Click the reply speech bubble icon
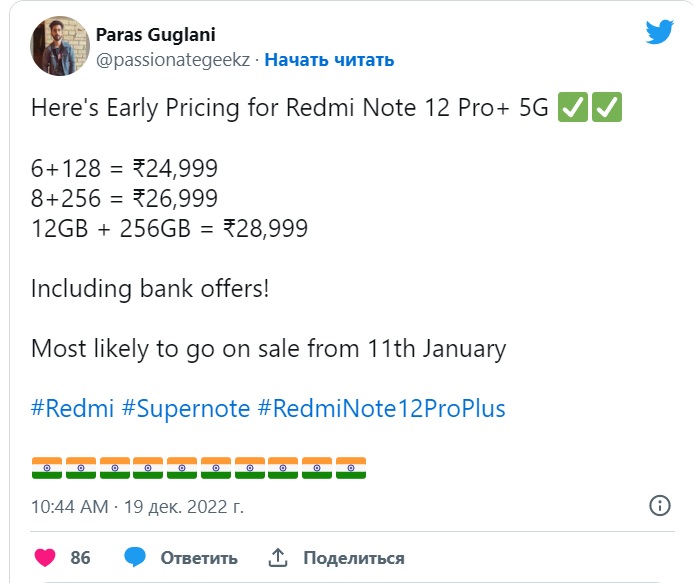Screen dimensions: 694x583 [136, 557]
